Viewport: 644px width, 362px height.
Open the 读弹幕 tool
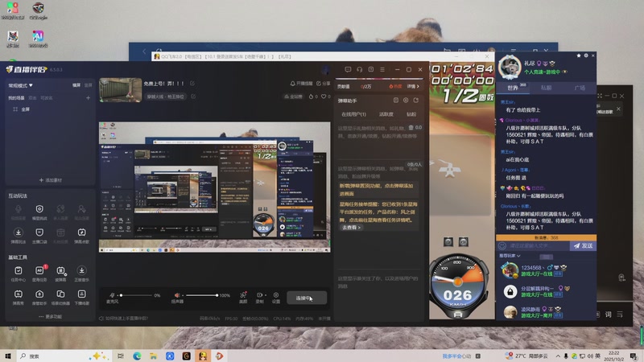tap(60, 274)
